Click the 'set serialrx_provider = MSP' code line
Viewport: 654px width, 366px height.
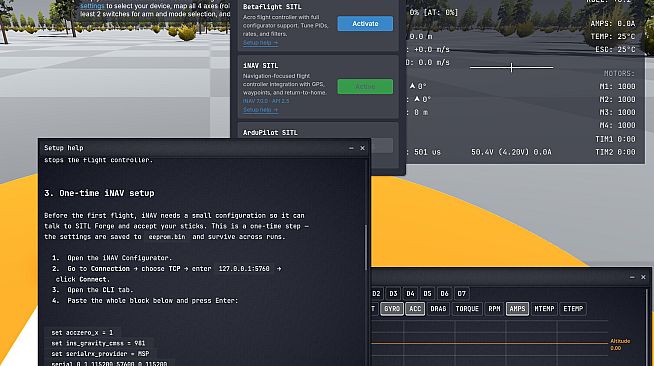click(x=101, y=354)
